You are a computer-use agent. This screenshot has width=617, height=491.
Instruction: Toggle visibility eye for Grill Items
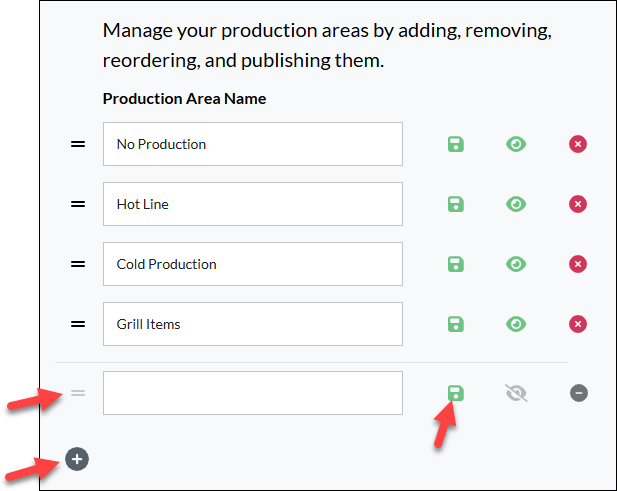coord(516,324)
